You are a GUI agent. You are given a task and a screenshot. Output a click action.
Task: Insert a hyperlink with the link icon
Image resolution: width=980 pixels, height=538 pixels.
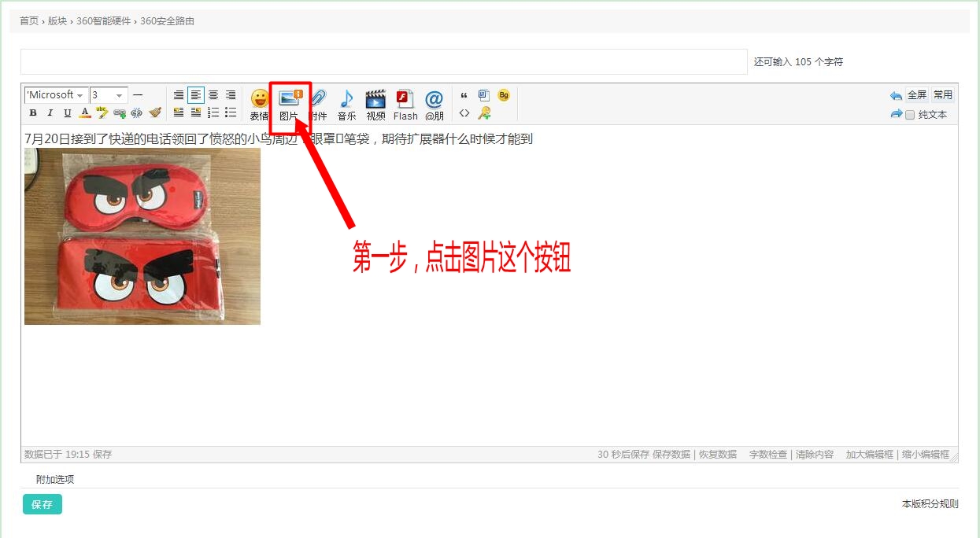pos(120,113)
